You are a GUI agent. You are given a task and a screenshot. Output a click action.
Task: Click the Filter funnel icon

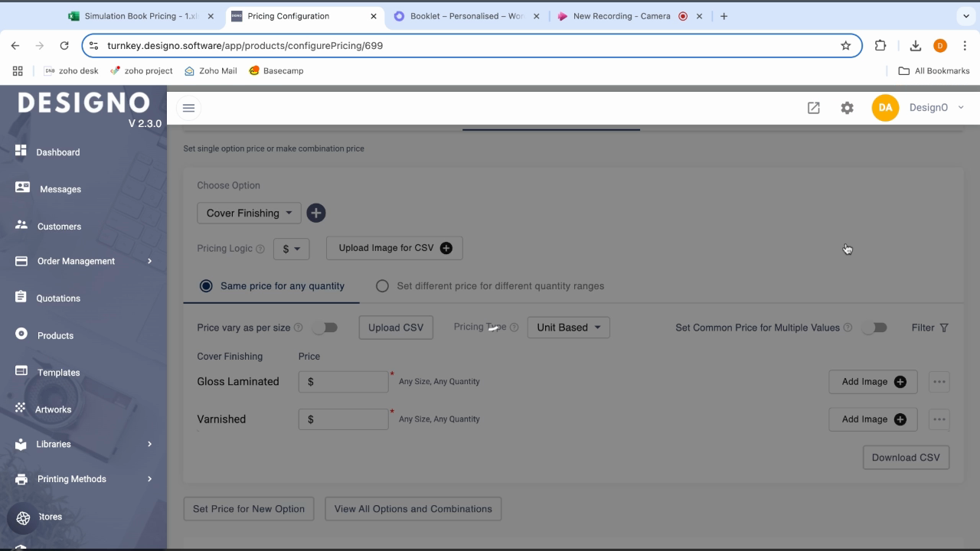coord(944,328)
